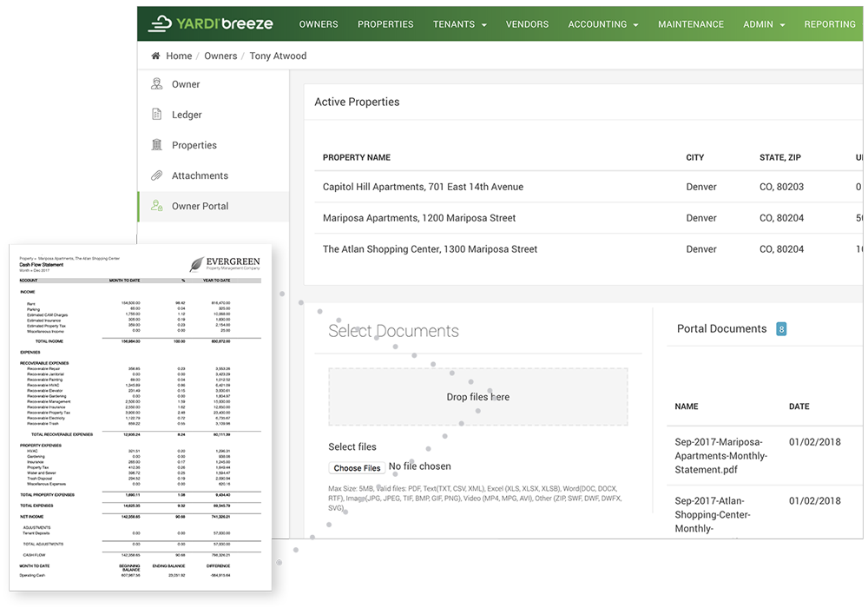
Task: Click the Drop files here upload area
Action: [478, 396]
